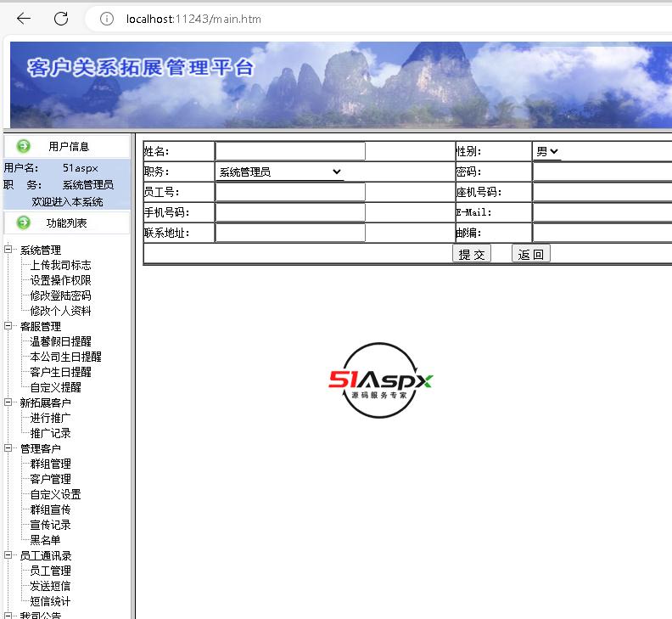The height and width of the screenshot is (619, 672).
Task: Collapse the 客服管理 tree node
Action: point(8,325)
